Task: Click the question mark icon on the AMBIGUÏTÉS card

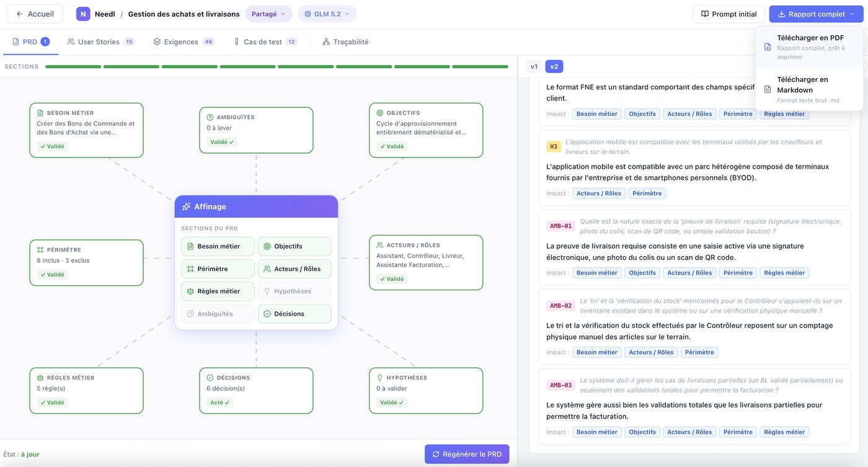Action: tap(210, 117)
